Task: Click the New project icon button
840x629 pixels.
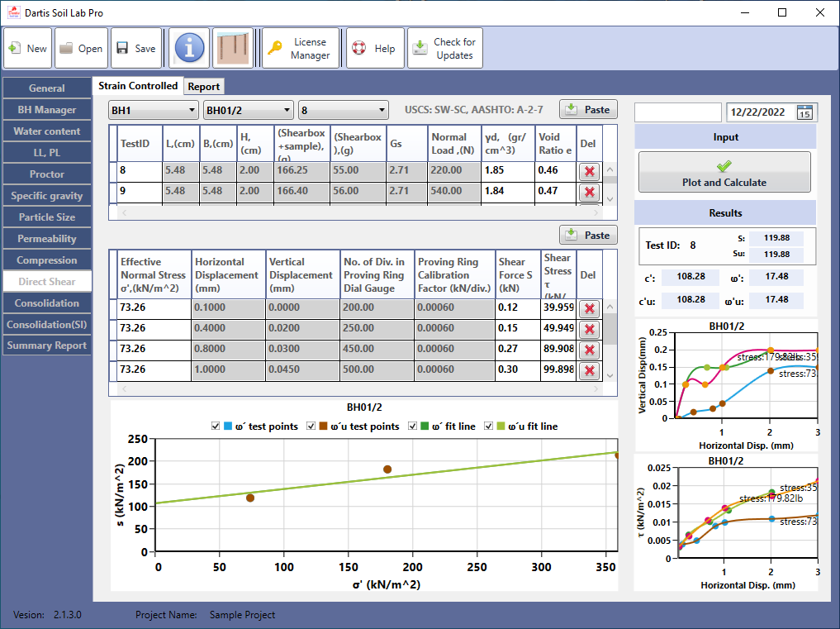Action: pos(28,48)
